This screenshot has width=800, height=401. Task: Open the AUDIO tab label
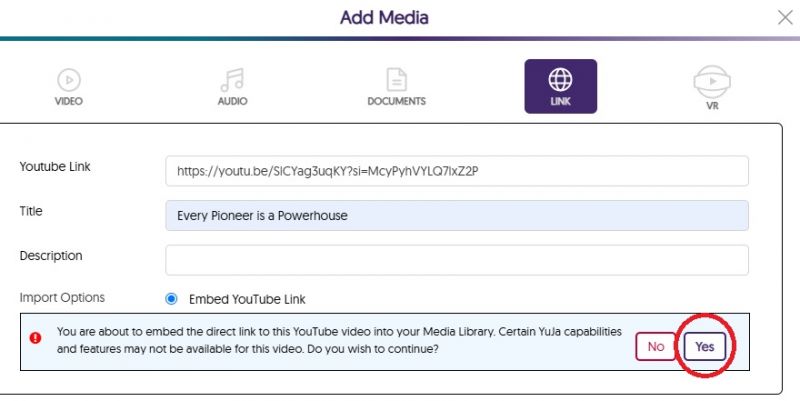click(232, 102)
